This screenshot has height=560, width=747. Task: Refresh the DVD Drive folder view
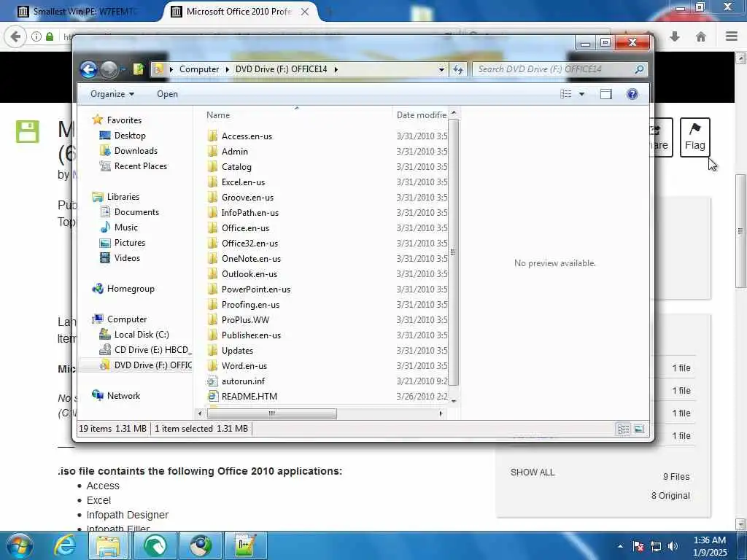(458, 69)
